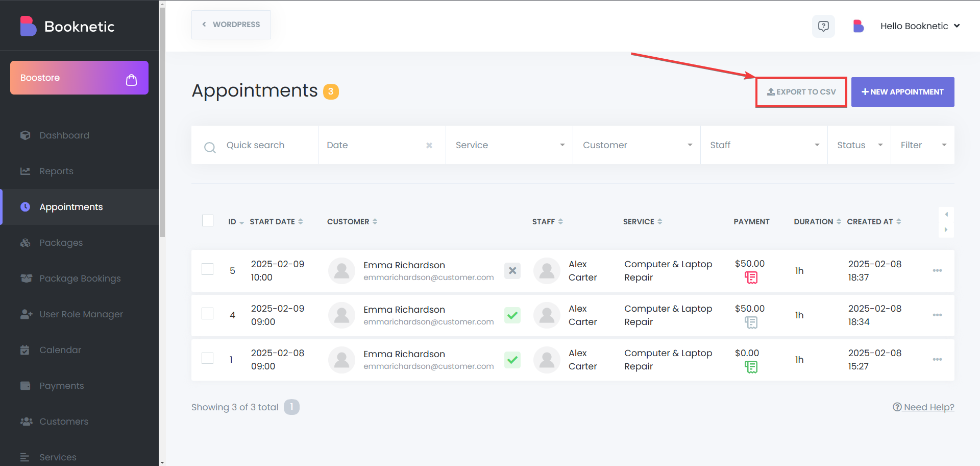Tick the select-all checkbox in table header

pos(208,221)
